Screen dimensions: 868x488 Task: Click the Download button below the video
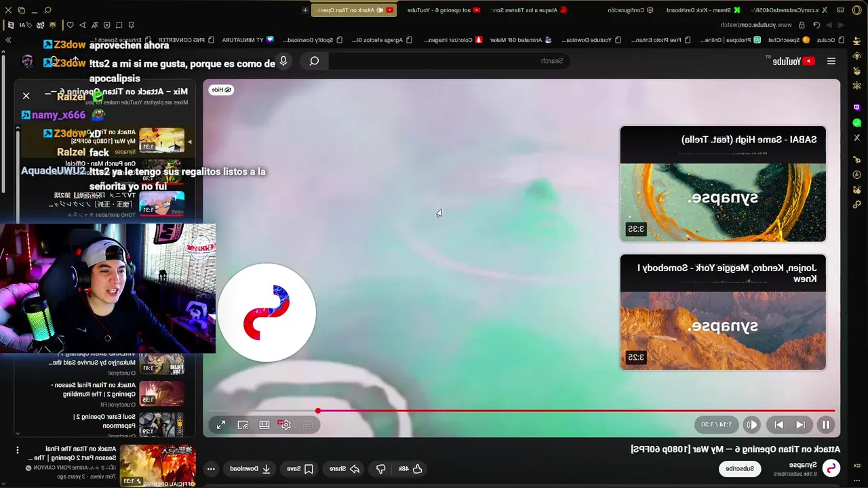[250, 468]
